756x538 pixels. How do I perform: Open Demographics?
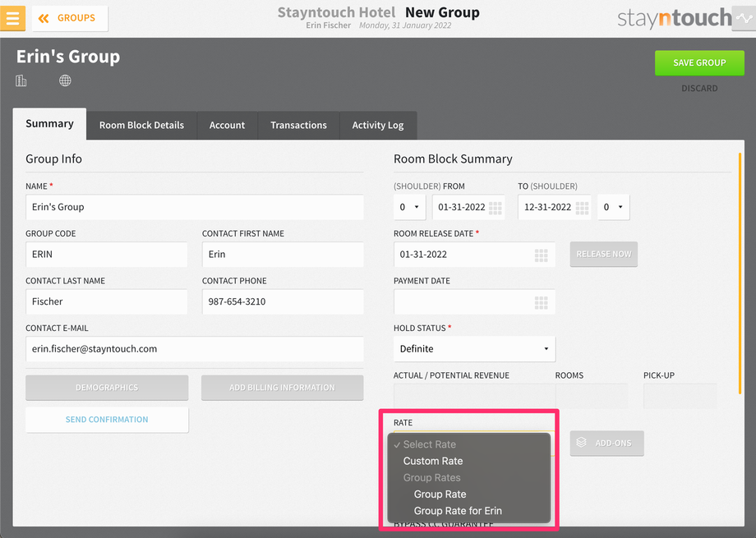107,388
